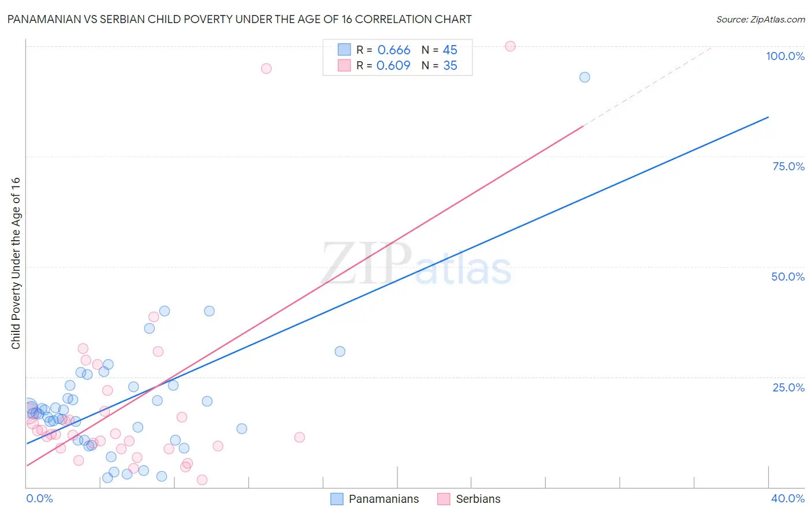This screenshot has height=515, width=812.
Task: Toggle the Panamanians series legend label
Action: 383,499
